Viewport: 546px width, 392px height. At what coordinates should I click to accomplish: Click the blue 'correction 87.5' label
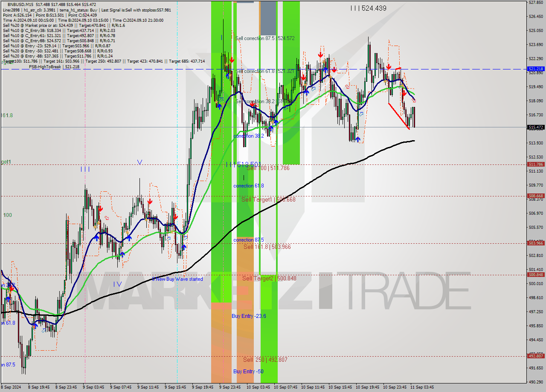[x=249, y=240]
